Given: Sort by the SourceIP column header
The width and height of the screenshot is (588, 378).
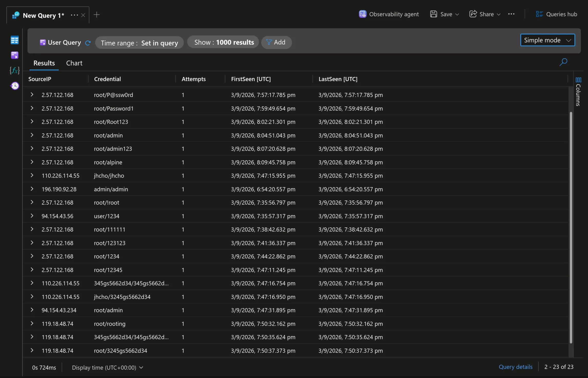Looking at the screenshot, I should pos(40,79).
